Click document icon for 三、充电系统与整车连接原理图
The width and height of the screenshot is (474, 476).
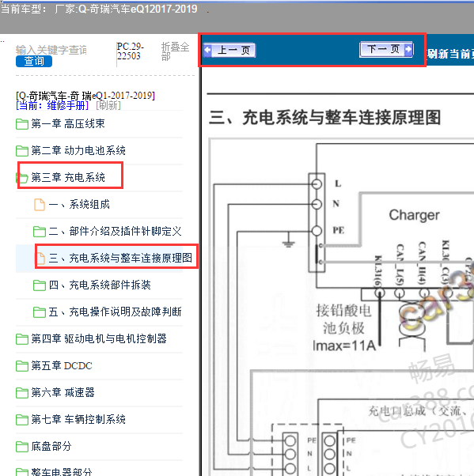click(x=40, y=259)
